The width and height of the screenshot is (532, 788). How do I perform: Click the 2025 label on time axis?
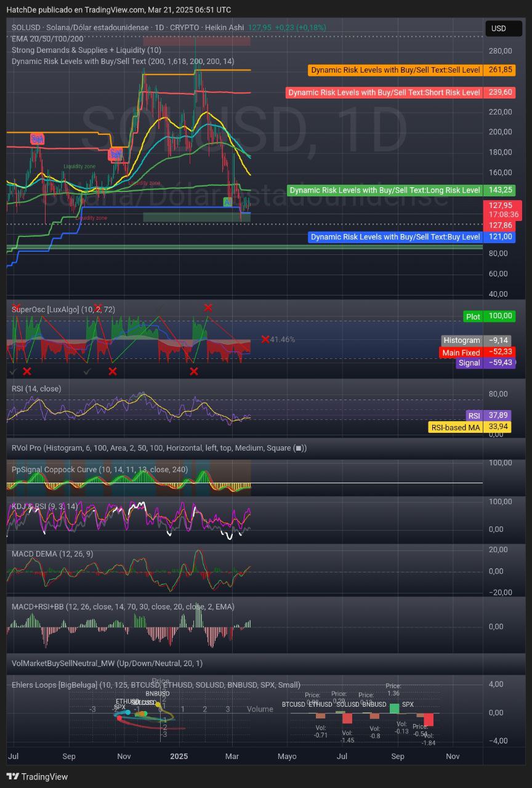click(179, 756)
